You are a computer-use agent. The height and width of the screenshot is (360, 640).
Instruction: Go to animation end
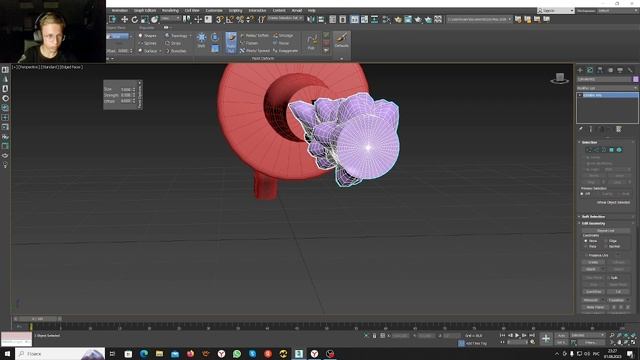tap(532, 335)
